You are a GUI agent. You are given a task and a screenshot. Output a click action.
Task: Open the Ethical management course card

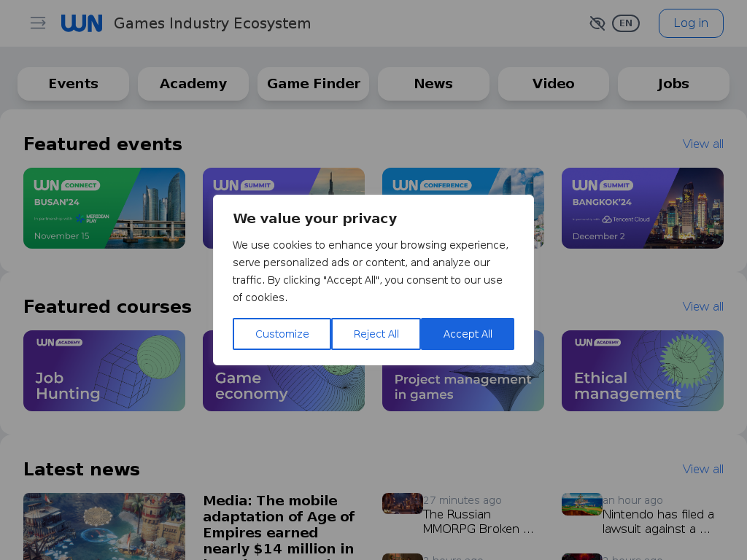point(643,370)
